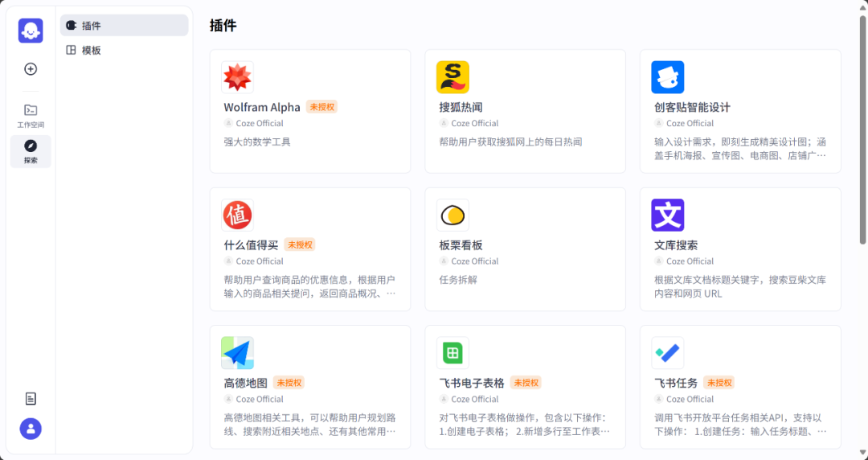Screen dimensions: 868x460
Task: Click the plus create icon in sidebar
Action: [x=31, y=68]
